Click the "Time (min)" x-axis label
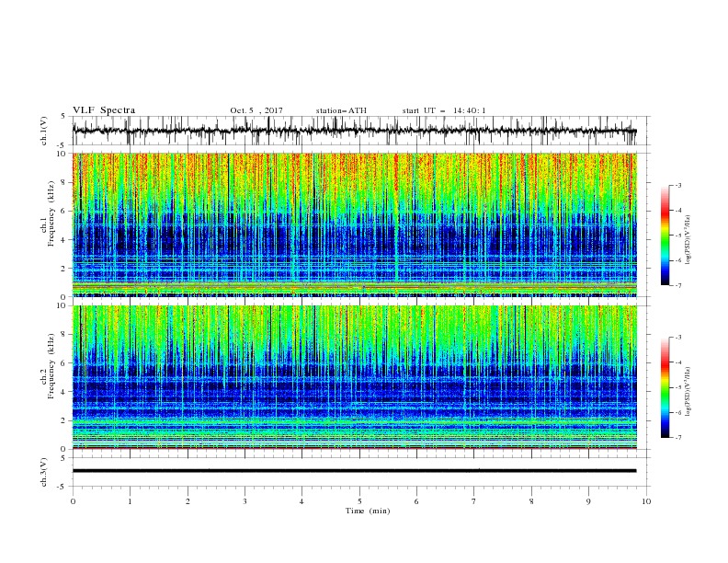The image size is (728, 563). [x=368, y=511]
